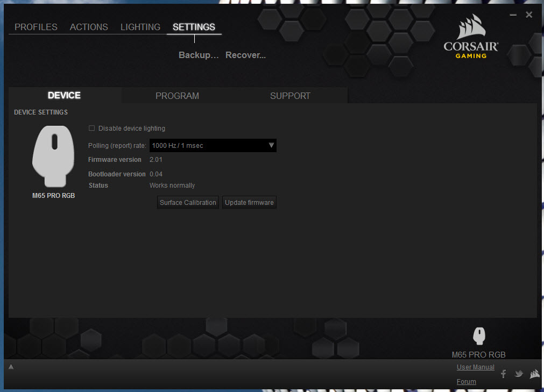Open the Forum link
The width and height of the screenshot is (544, 392).
pyautogui.click(x=467, y=382)
